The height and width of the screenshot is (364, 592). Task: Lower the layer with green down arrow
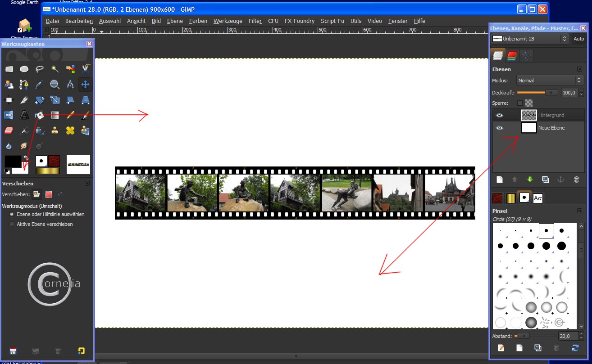coord(530,179)
